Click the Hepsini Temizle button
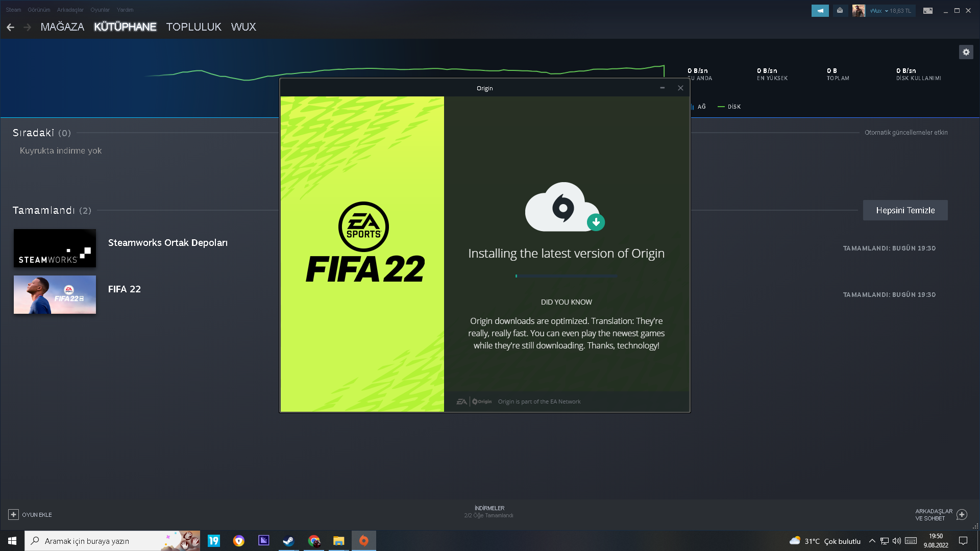The width and height of the screenshot is (980, 551). (x=905, y=210)
